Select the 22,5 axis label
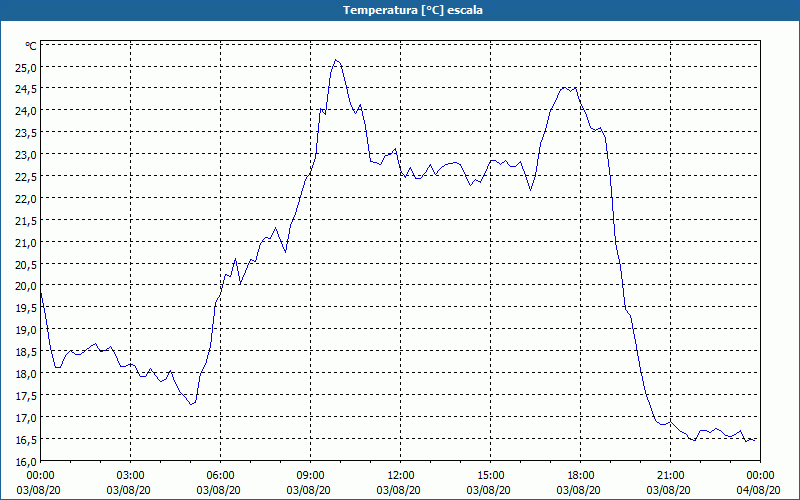The height and width of the screenshot is (500, 800). click(x=27, y=177)
